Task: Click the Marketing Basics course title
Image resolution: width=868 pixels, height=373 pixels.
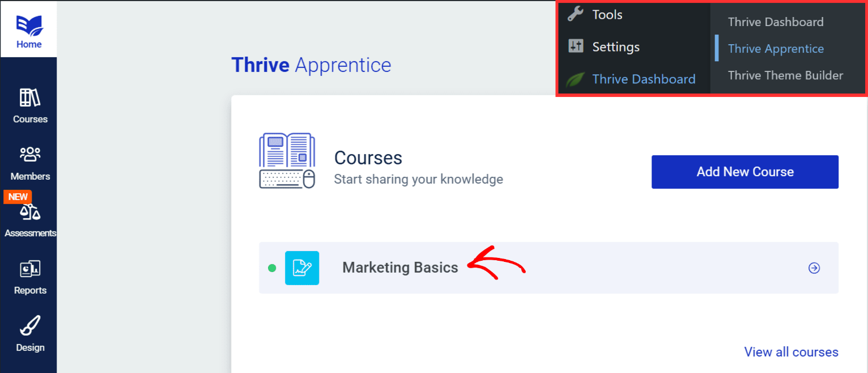Action: (400, 268)
